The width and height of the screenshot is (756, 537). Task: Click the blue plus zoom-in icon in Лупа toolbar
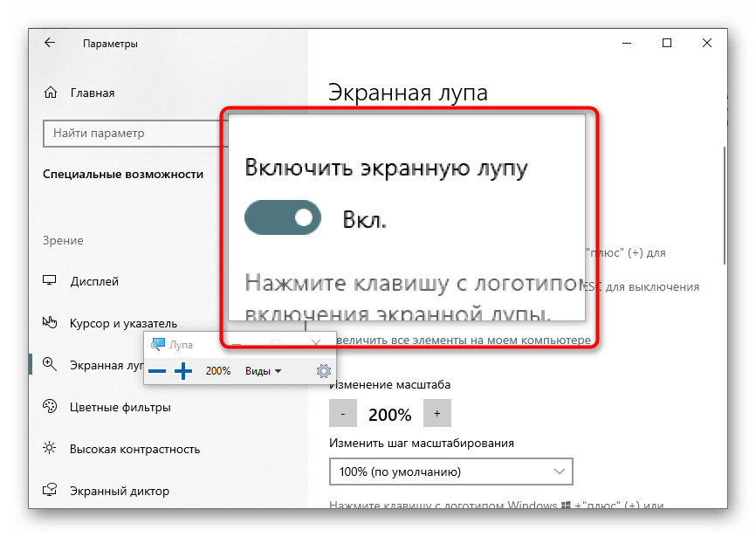pyautogui.click(x=183, y=371)
